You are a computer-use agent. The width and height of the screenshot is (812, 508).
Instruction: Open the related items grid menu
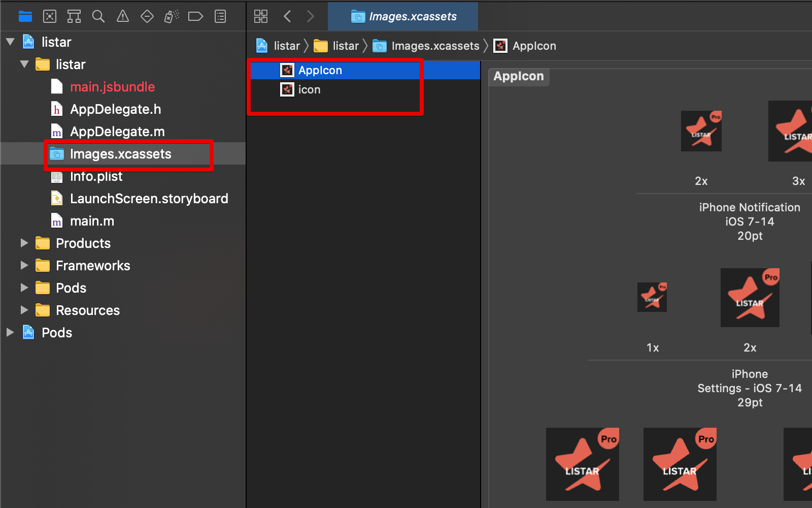[x=261, y=16]
